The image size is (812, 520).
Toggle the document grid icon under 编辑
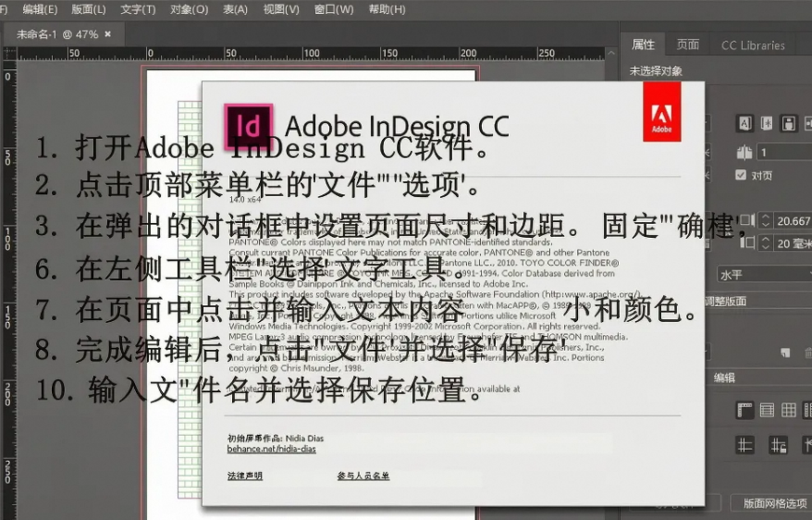pyautogui.click(x=789, y=410)
